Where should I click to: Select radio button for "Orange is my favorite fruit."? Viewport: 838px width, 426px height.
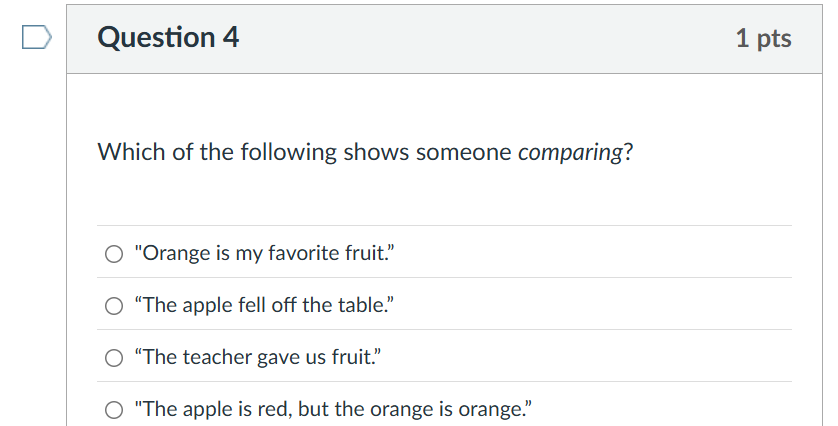click(114, 253)
